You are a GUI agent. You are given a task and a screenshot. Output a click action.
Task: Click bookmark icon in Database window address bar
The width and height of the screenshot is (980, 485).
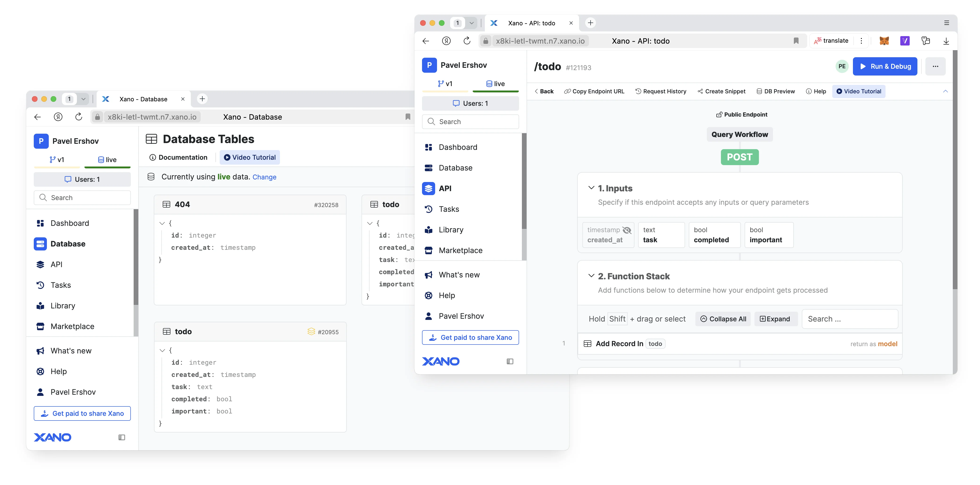click(x=408, y=117)
